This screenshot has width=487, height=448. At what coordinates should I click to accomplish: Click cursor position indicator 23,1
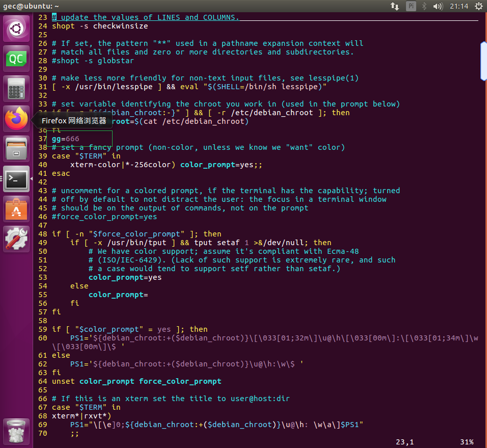[x=404, y=442]
